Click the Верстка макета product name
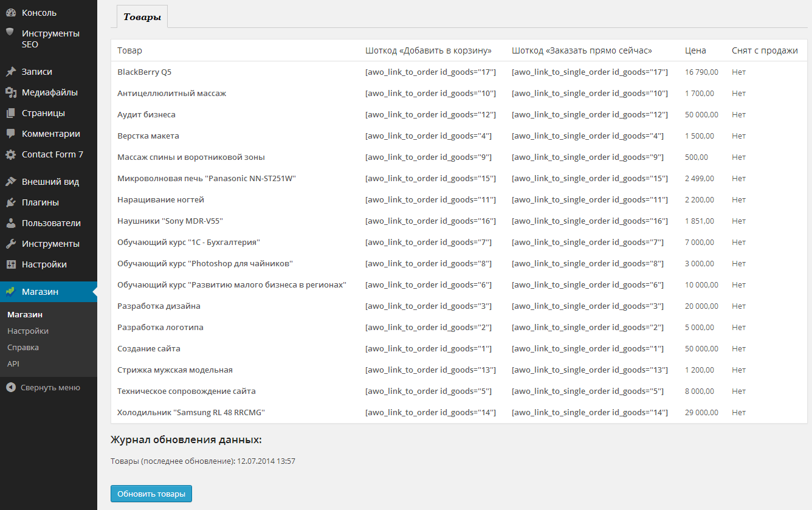This screenshot has width=812, height=510. (x=148, y=136)
